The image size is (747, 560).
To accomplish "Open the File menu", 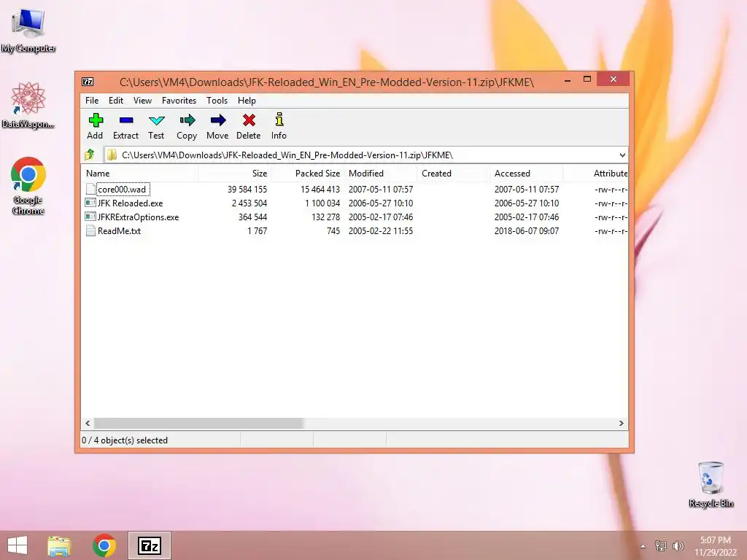I will [92, 101].
